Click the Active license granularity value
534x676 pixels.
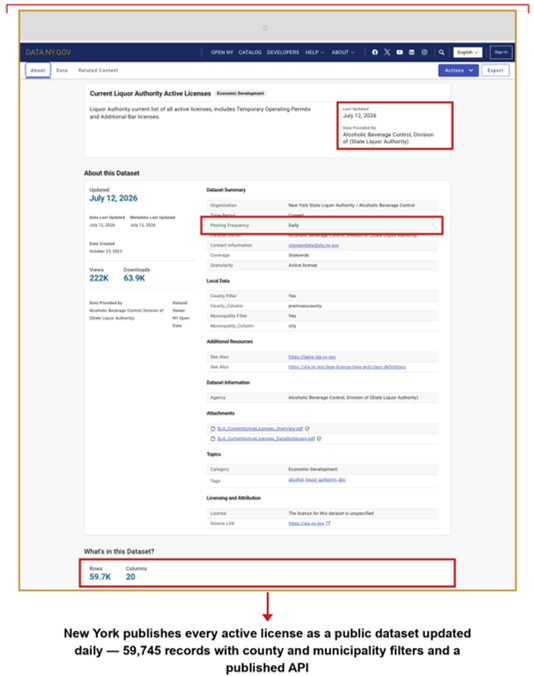coord(303,265)
